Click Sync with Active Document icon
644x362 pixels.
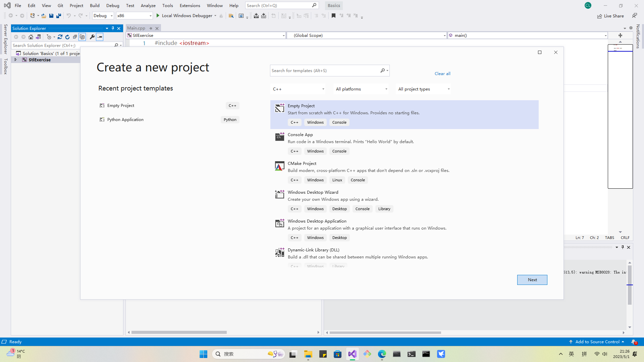pos(60,37)
